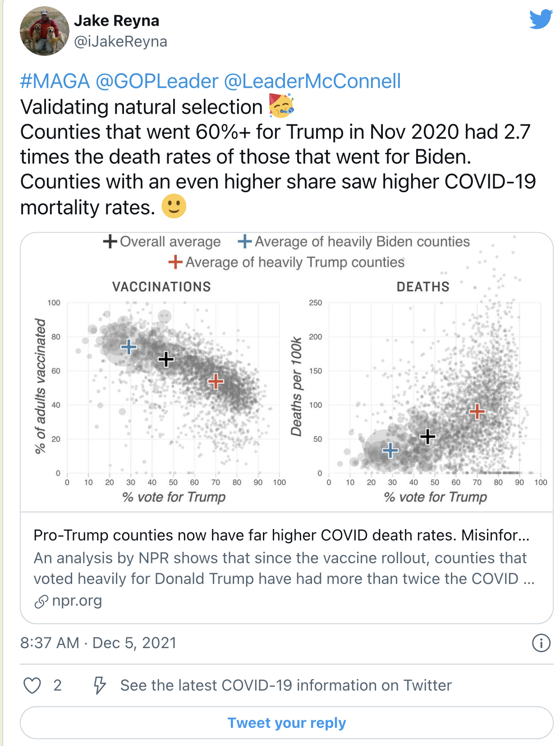Open the #MAGA hashtag

[55, 81]
